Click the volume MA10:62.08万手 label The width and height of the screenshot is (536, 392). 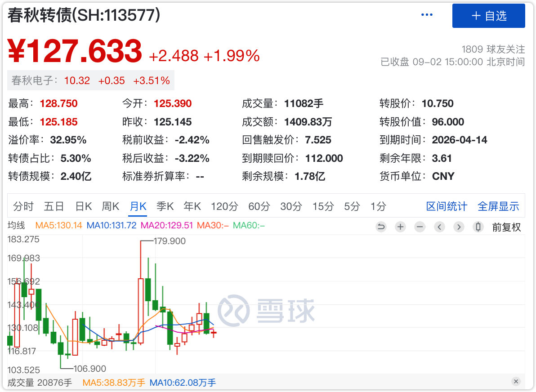[183, 383]
